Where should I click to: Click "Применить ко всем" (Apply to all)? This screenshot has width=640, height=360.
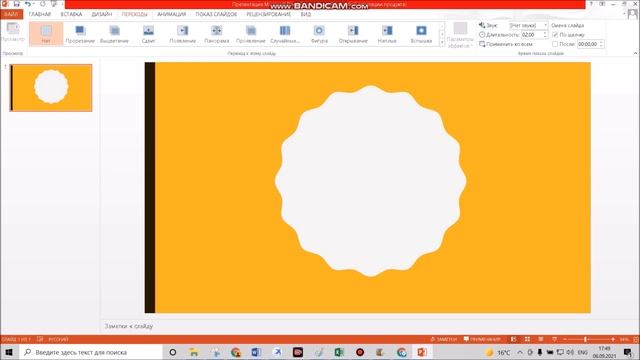tap(506, 44)
